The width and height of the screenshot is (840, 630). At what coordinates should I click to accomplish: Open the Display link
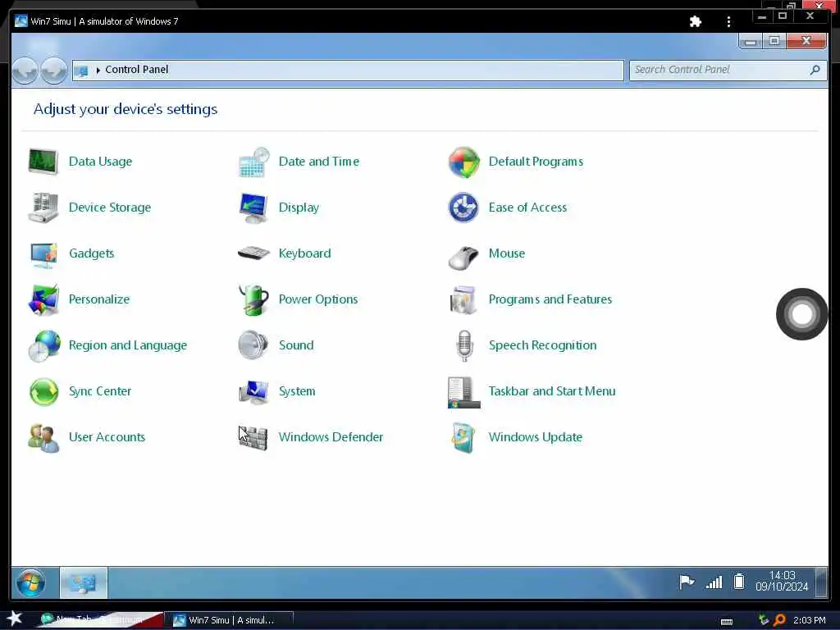coord(299,208)
